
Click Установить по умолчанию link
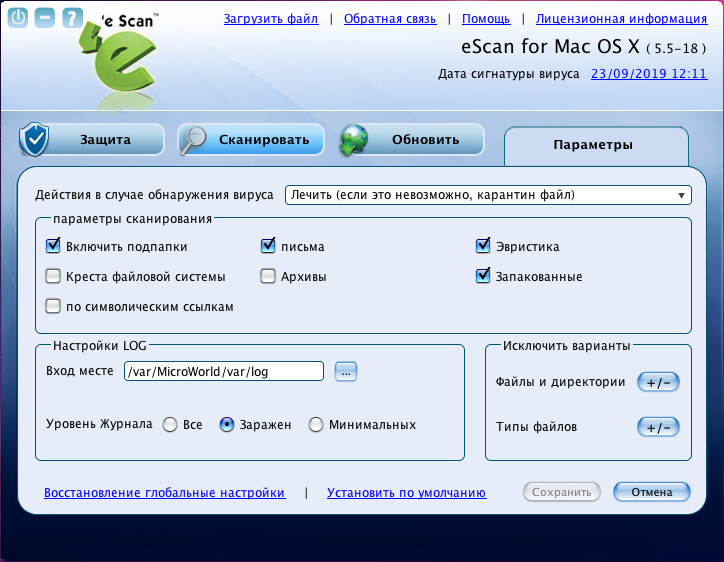pos(406,493)
